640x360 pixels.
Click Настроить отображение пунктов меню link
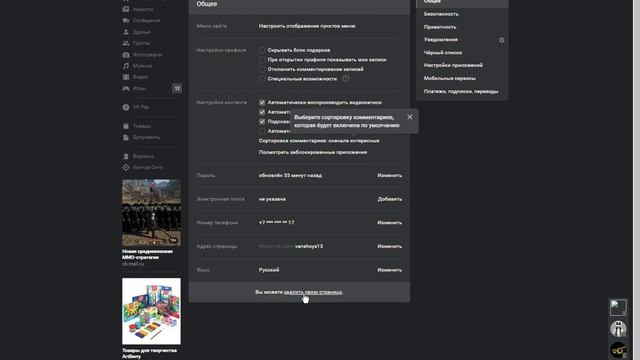(x=307, y=26)
